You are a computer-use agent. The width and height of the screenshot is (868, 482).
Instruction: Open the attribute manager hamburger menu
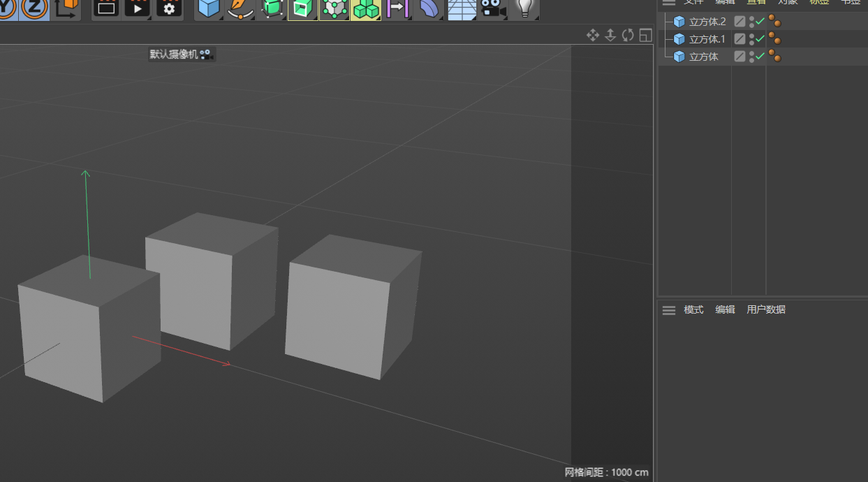669,310
